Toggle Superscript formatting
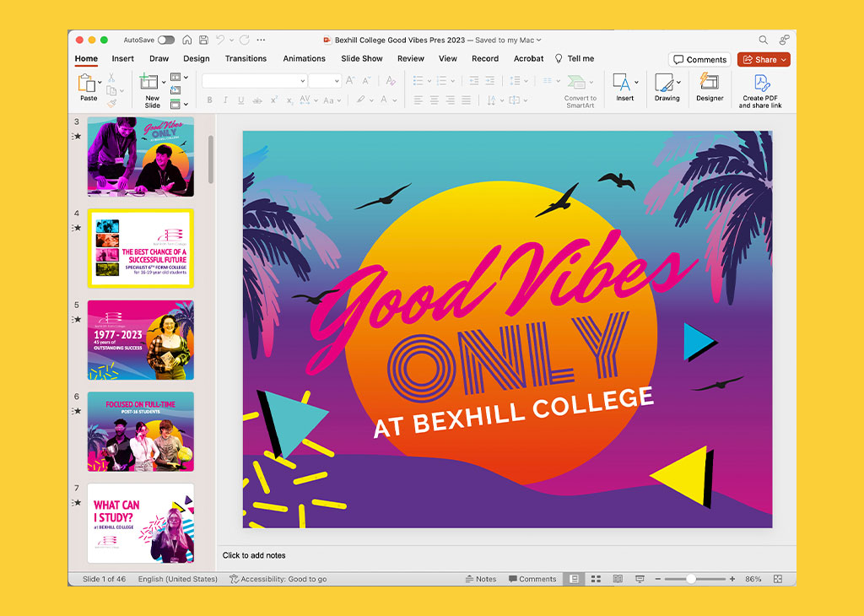Screen dimensions: 864x616 (x=274, y=100)
